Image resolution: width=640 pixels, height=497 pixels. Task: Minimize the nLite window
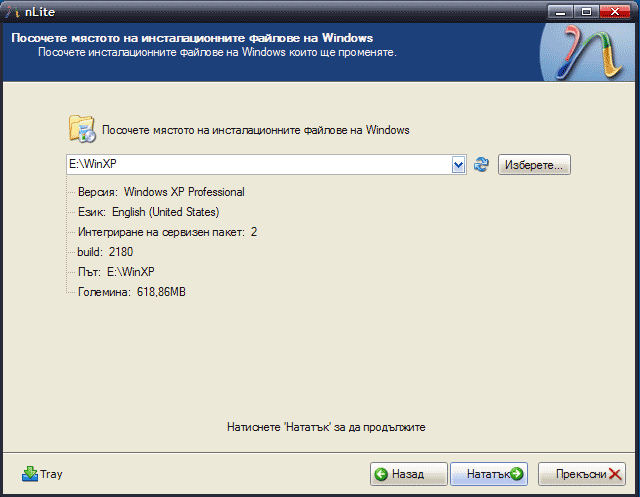(560, 12)
